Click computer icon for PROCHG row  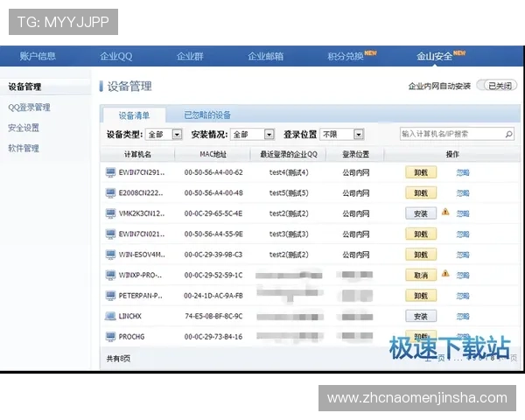coord(110,336)
